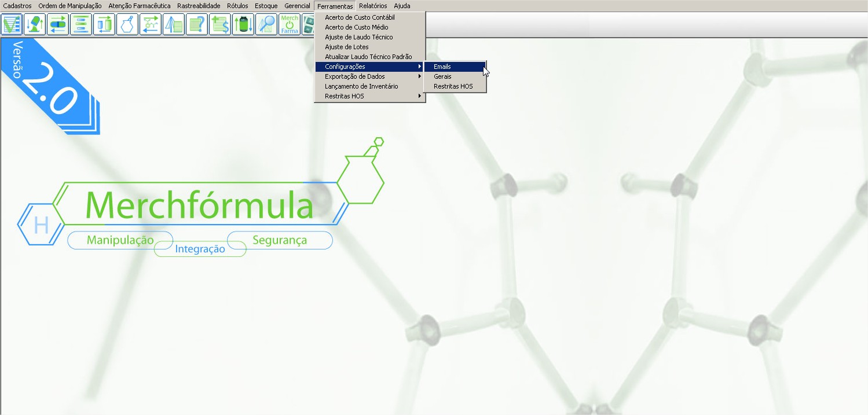Image resolution: width=868 pixels, height=415 pixels.
Task: Click the document with dollar sign icon
Action: (x=220, y=25)
